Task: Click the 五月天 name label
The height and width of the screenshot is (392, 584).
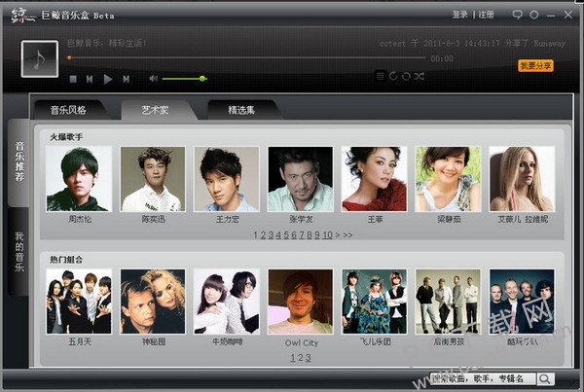Action: point(80,341)
